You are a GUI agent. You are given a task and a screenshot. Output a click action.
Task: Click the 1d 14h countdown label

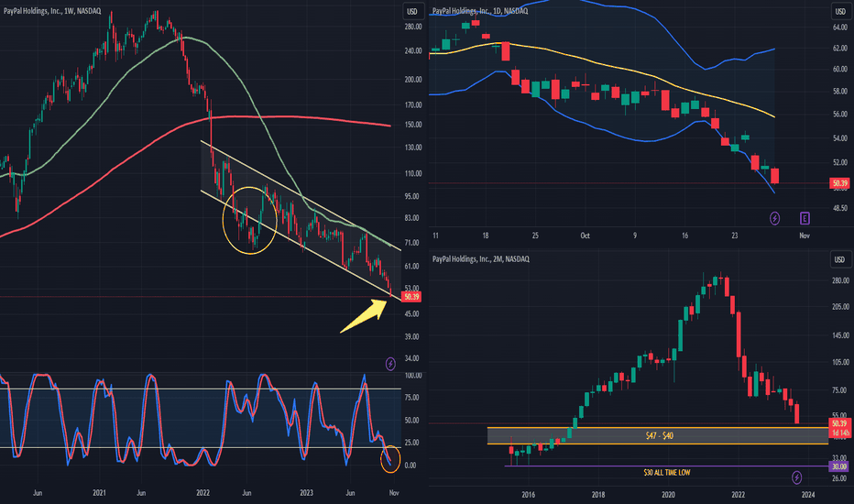tap(839, 433)
